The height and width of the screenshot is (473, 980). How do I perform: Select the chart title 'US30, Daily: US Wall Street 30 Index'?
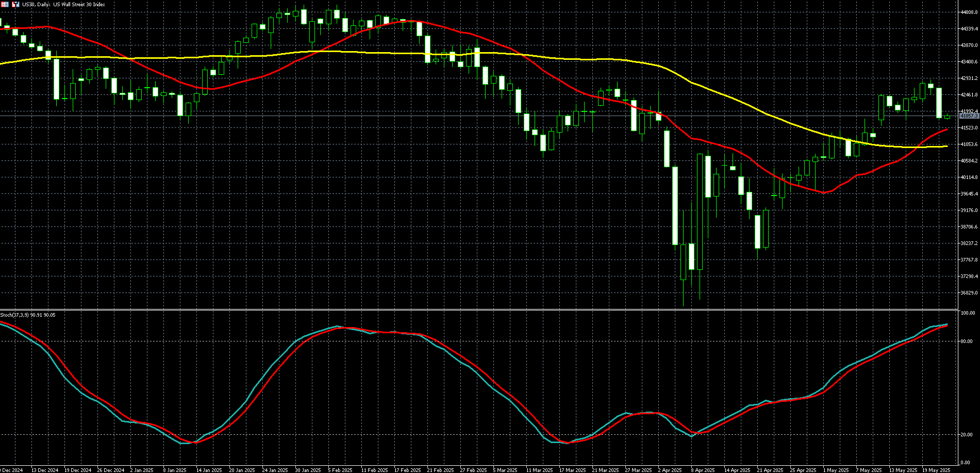[63, 5]
